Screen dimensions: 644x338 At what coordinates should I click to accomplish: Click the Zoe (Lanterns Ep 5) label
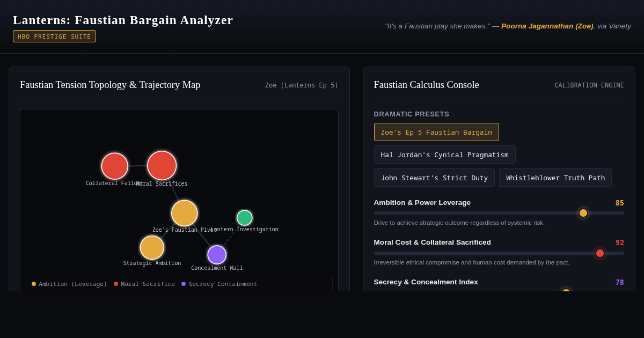[x=302, y=85]
